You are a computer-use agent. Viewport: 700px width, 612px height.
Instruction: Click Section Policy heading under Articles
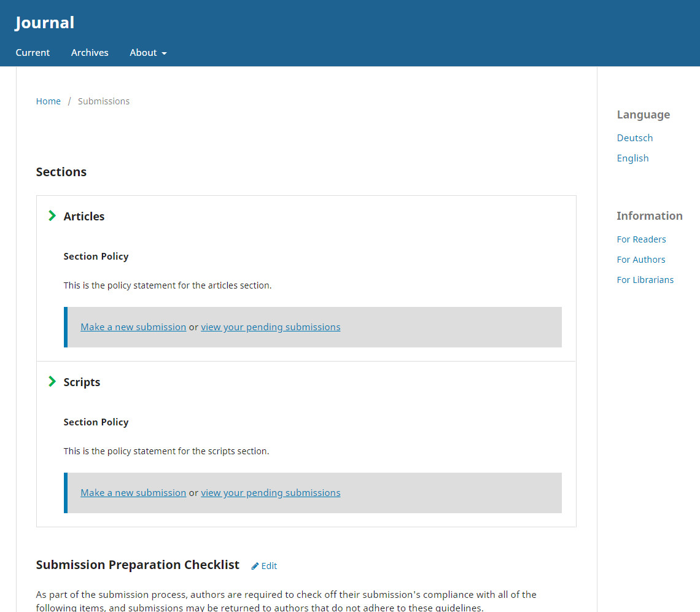96,257
